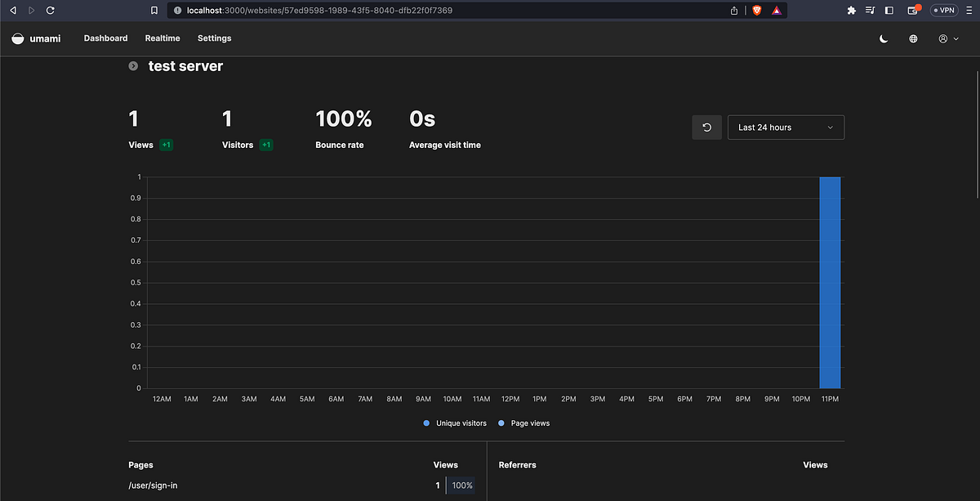Click the refresh icon beside the date range
The width and height of the screenshot is (980, 501).
[x=706, y=127]
